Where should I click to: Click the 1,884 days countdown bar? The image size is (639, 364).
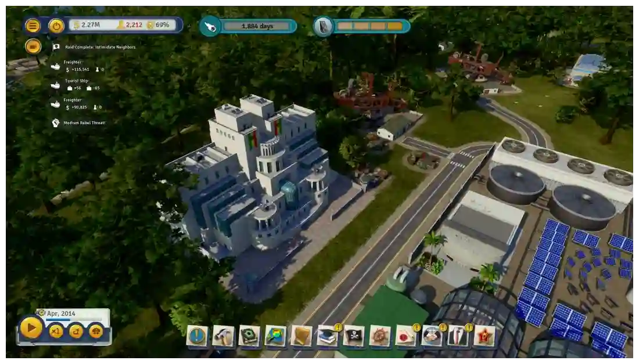coord(257,27)
